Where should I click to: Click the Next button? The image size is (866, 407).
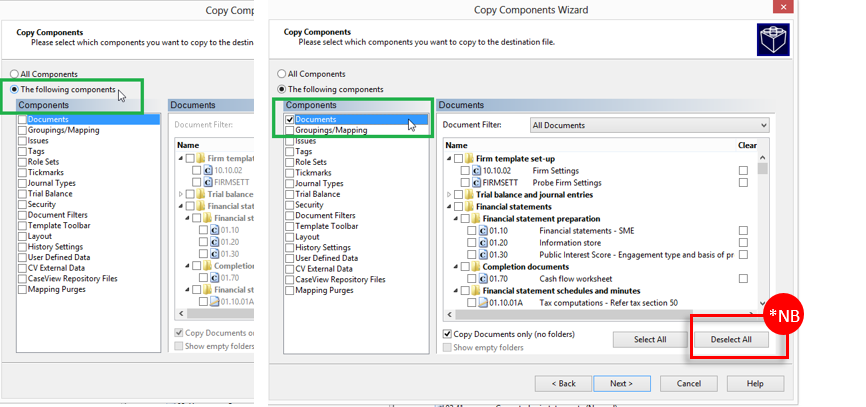[x=621, y=384]
